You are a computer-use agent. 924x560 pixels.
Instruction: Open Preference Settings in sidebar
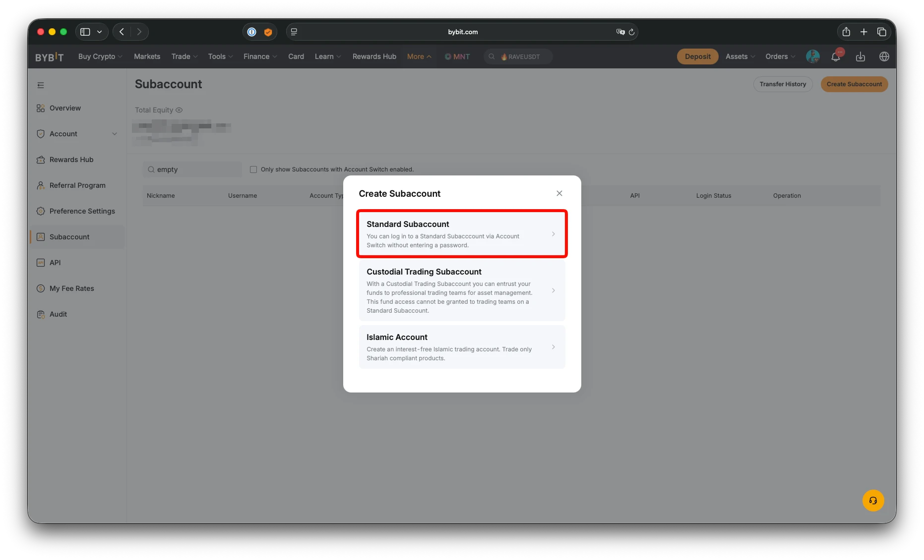pyautogui.click(x=82, y=211)
